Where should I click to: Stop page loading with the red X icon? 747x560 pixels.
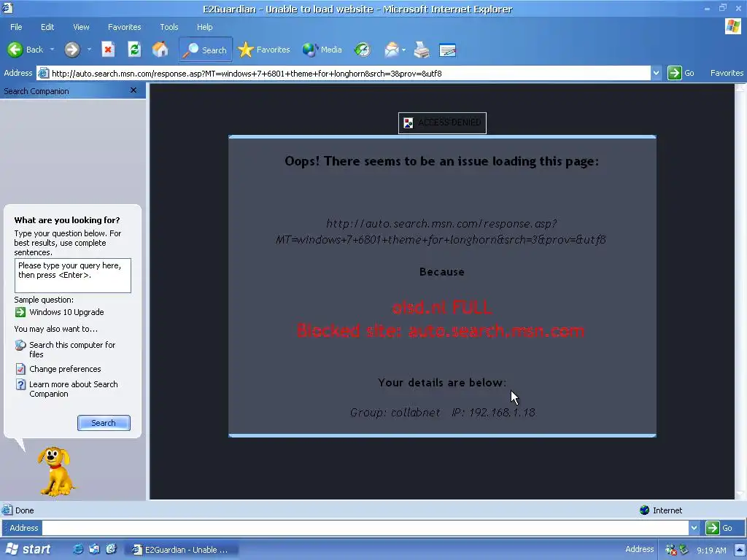point(108,50)
